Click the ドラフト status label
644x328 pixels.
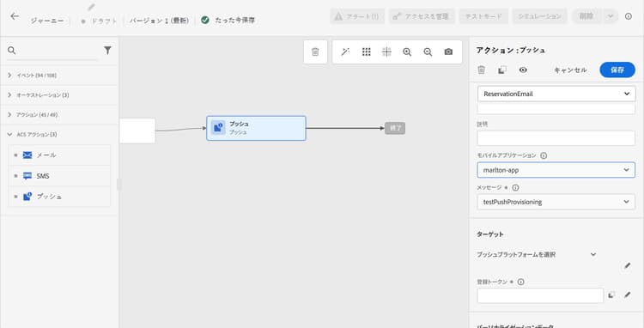pos(104,21)
